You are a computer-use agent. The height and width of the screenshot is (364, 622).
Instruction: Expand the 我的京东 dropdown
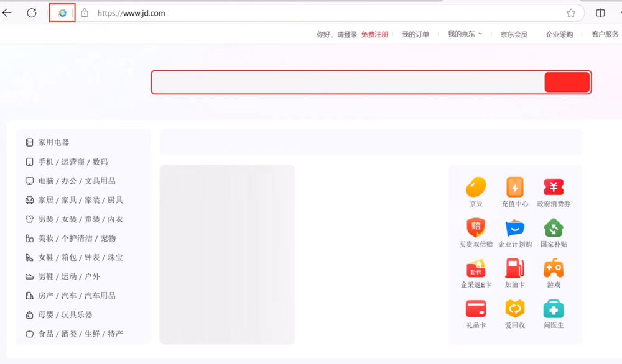[x=465, y=34]
